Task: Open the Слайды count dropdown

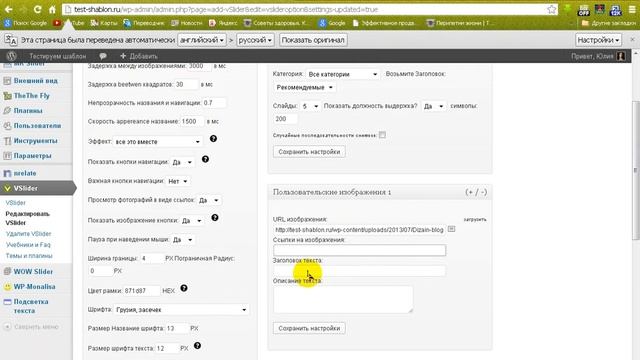Action: [x=310, y=106]
